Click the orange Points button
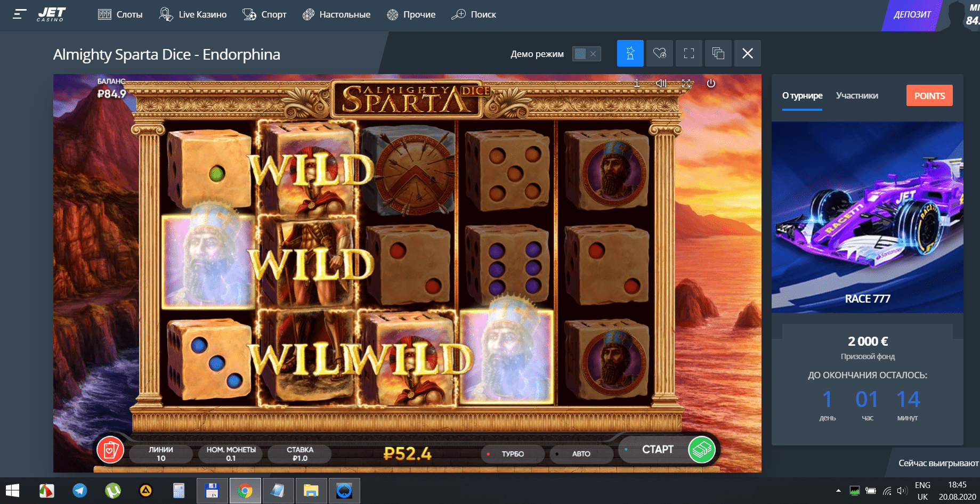The width and height of the screenshot is (980, 504). pos(929,96)
